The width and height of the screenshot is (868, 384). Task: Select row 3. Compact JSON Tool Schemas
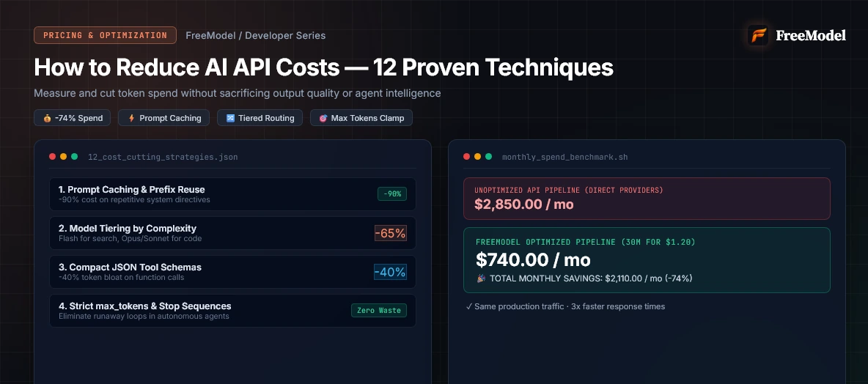[232, 272]
